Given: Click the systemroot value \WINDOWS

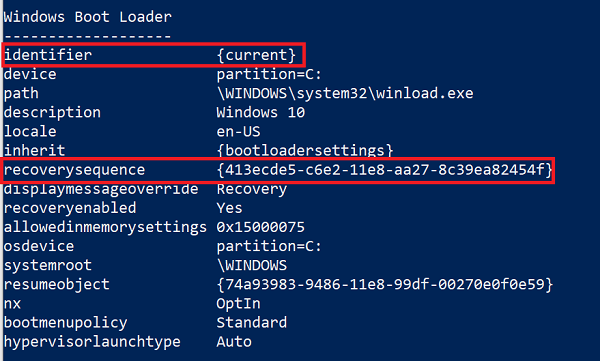Looking at the screenshot, I should click(x=252, y=265).
